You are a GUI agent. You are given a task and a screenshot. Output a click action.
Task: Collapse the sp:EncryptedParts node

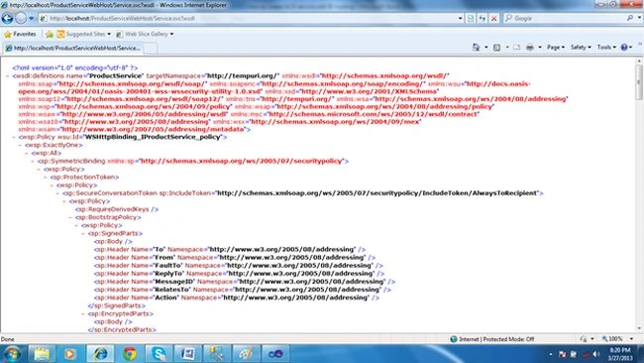coord(83,313)
